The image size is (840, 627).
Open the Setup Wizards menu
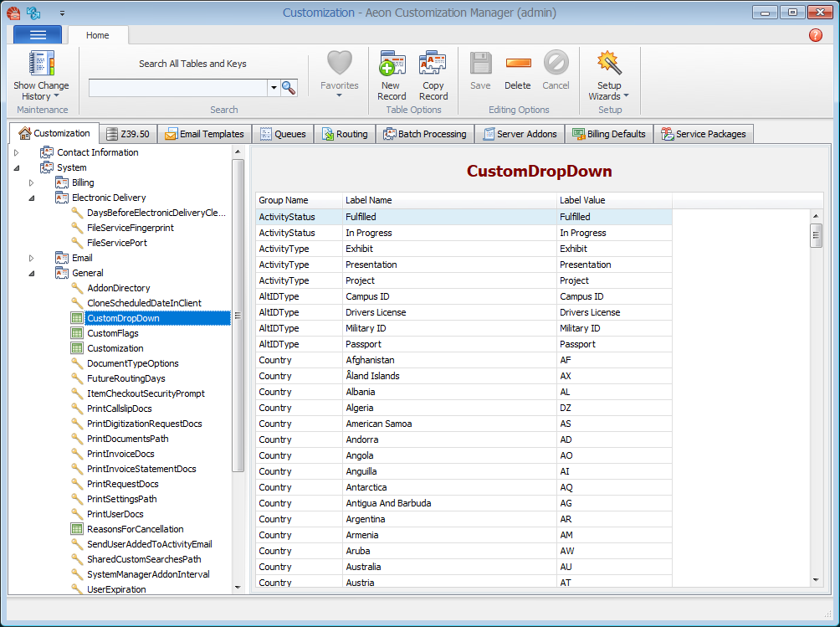pyautogui.click(x=609, y=75)
